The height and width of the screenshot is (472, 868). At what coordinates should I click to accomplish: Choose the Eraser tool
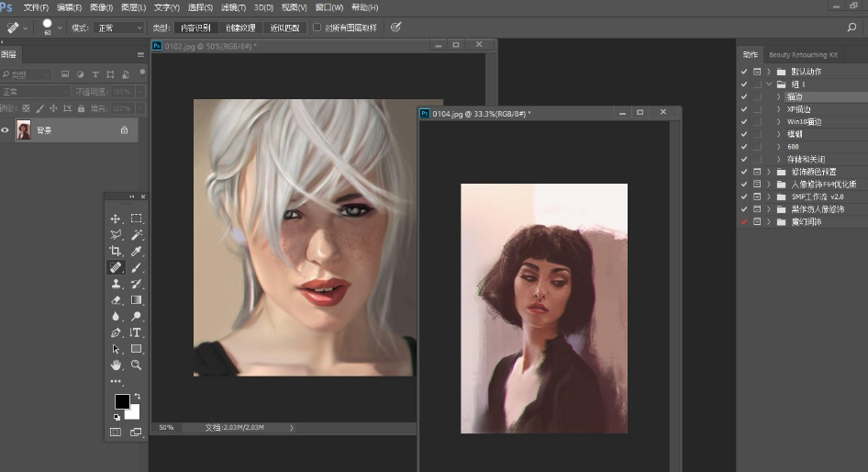[116, 300]
